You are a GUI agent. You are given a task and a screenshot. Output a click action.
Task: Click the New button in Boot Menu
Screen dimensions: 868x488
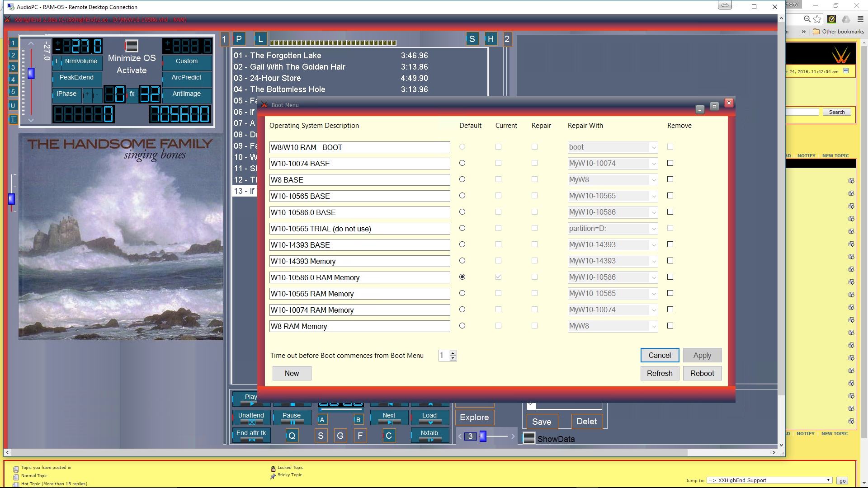[292, 373]
